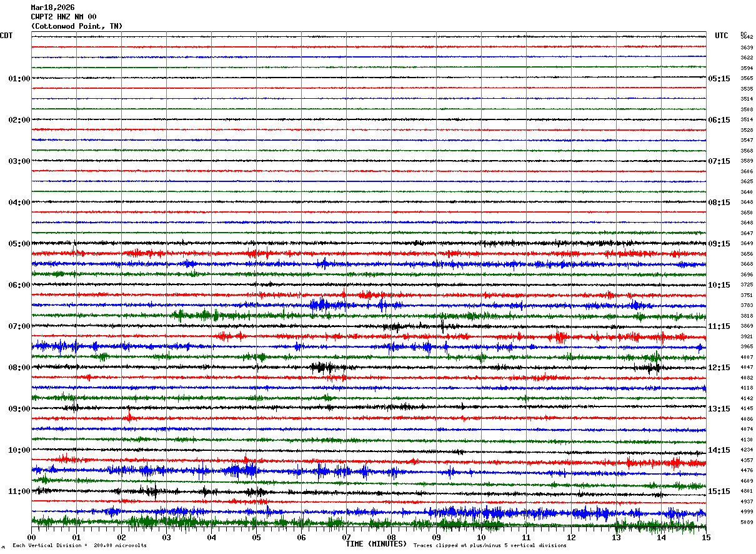Click the '14:15' UTC time label
The image size is (756, 554).
[719, 450]
